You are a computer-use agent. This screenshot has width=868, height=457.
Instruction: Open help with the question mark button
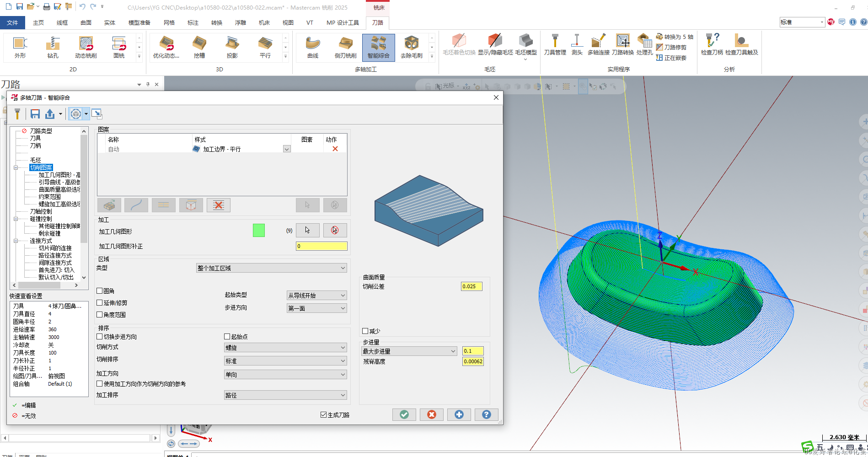pos(487,414)
